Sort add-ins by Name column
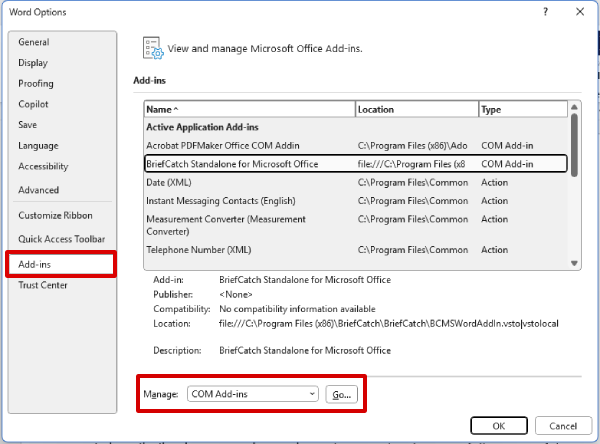This screenshot has height=444, width=600. (250, 109)
